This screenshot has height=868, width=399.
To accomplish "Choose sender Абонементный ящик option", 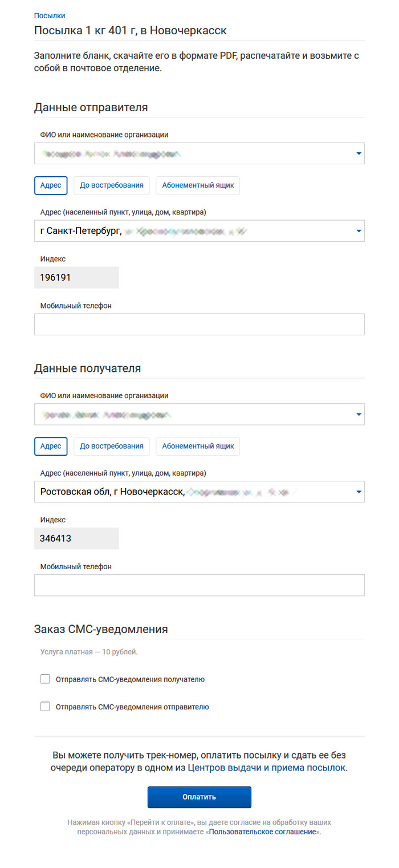I will [198, 185].
